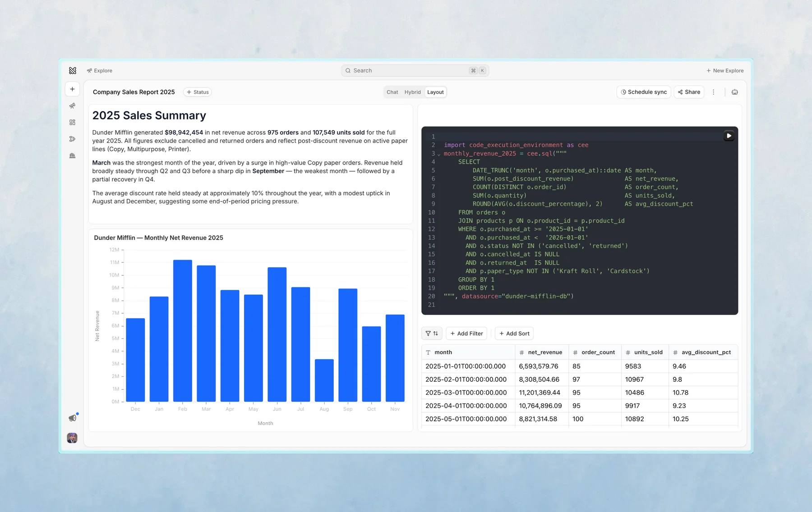Select the cell 10,764,896.09

542,406
